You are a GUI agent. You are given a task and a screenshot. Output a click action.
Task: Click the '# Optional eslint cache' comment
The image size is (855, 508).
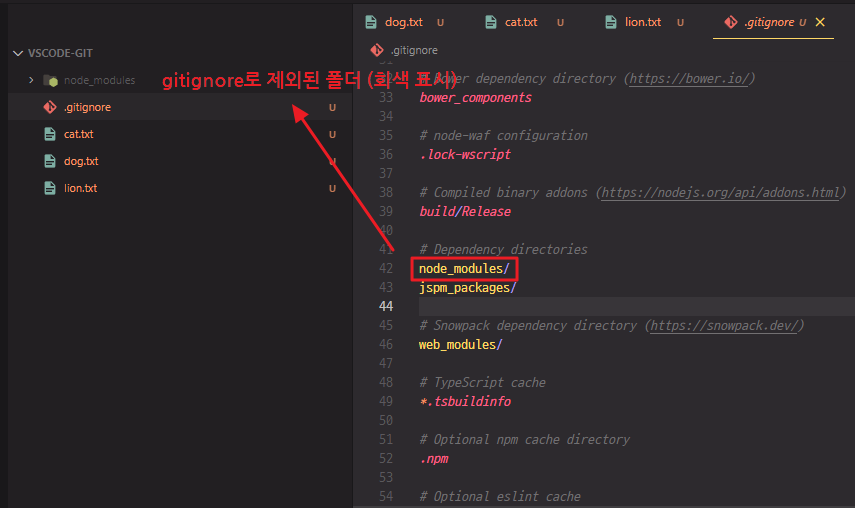500,497
